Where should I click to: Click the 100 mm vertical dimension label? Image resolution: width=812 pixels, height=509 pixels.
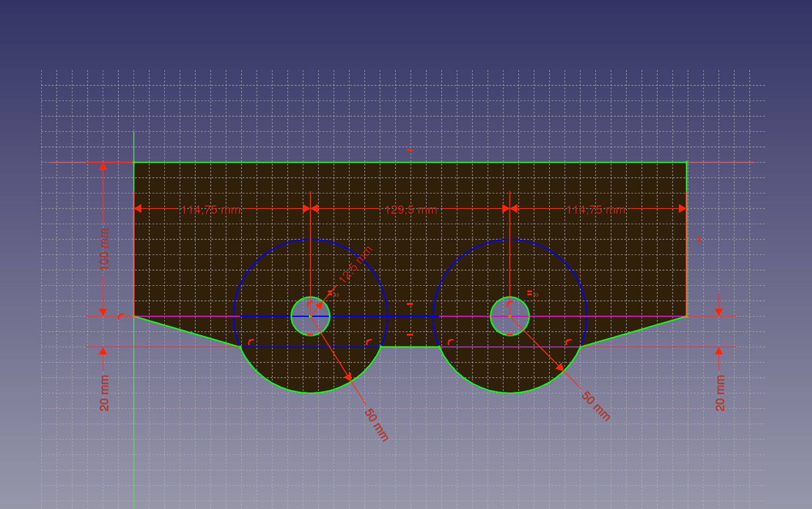point(104,249)
